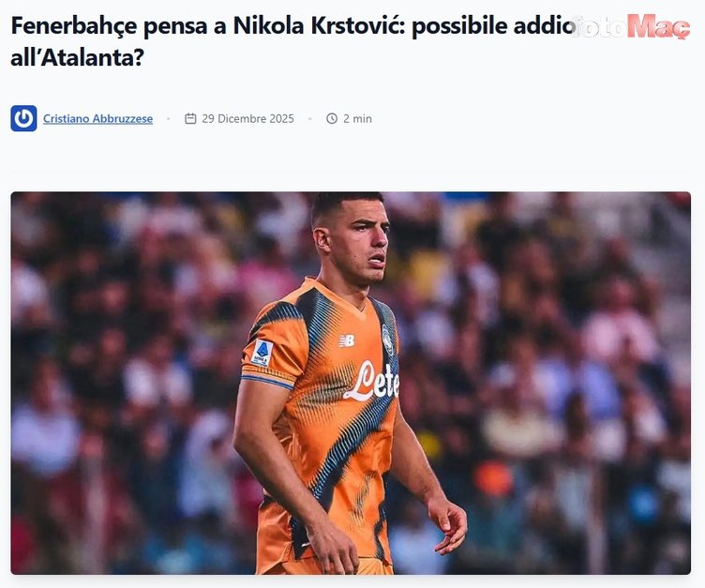Click the word Fenerbahçe in the headline

(x=74, y=26)
